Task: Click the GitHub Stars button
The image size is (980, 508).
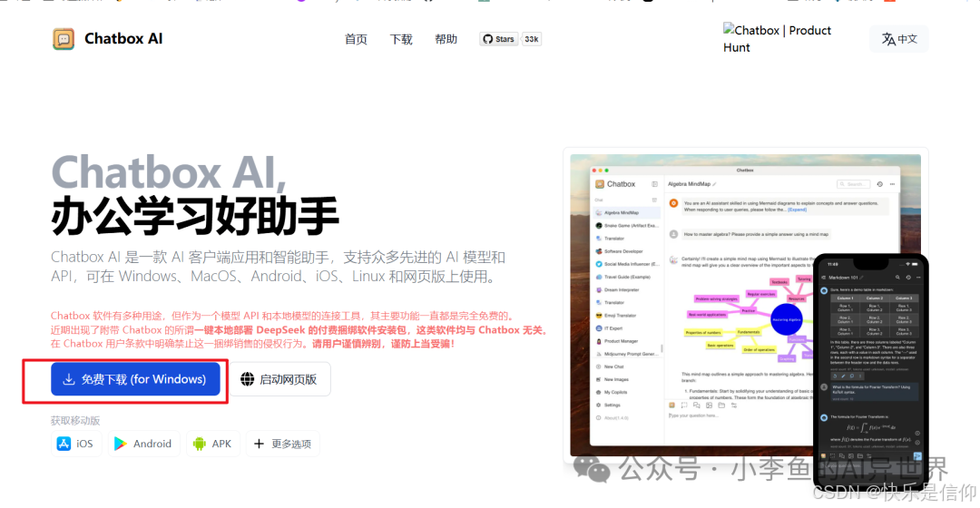Action: tap(498, 39)
